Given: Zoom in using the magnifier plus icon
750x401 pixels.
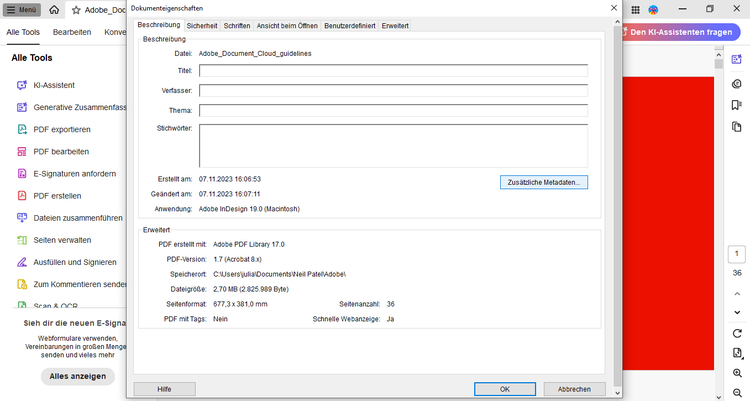Looking at the screenshot, I should 737,373.
